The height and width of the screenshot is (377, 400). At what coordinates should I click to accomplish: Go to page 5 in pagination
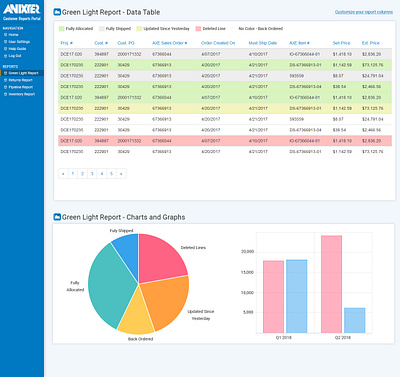coord(111,174)
